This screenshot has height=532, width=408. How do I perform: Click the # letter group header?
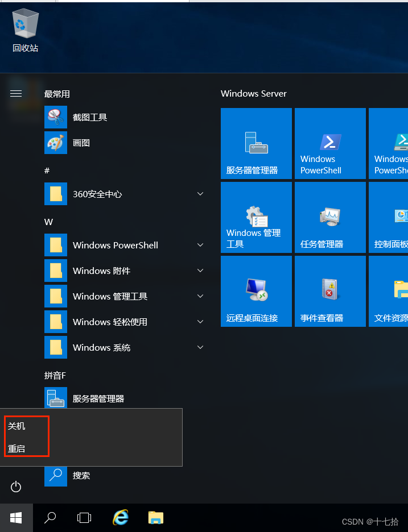pos(47,171)
